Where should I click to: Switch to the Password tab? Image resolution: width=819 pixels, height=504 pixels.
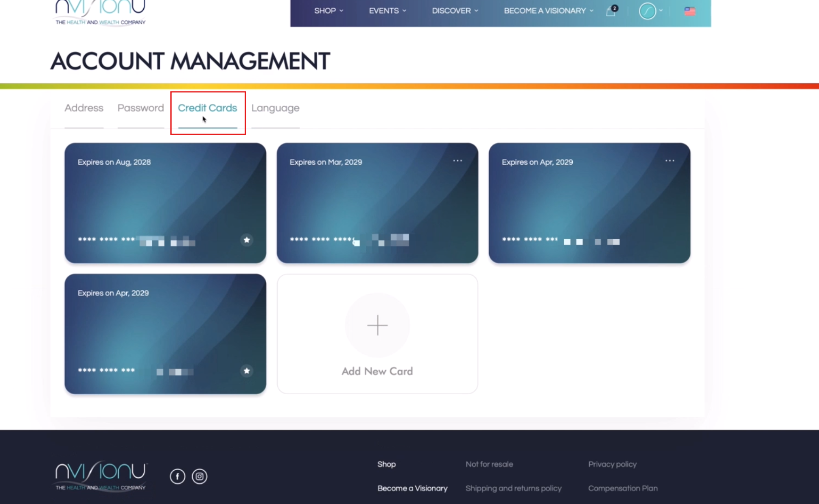pos(141,108)
